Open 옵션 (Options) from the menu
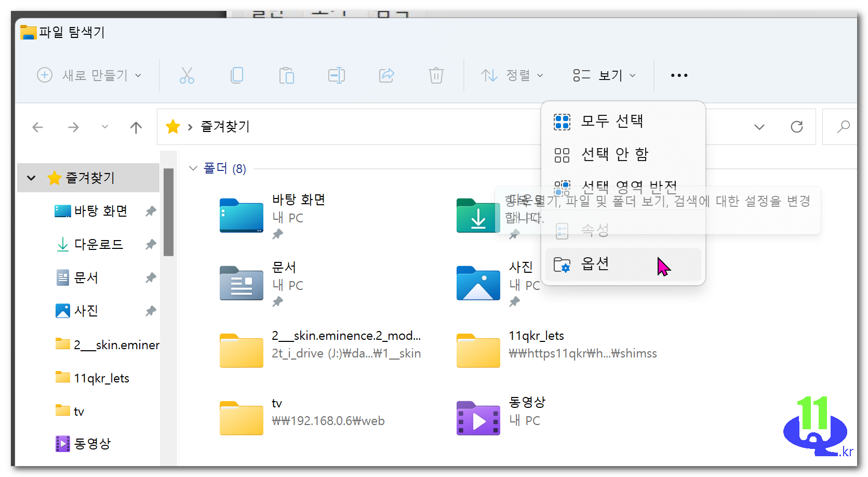This screenshot has width=868, height=477. (623, 264)
